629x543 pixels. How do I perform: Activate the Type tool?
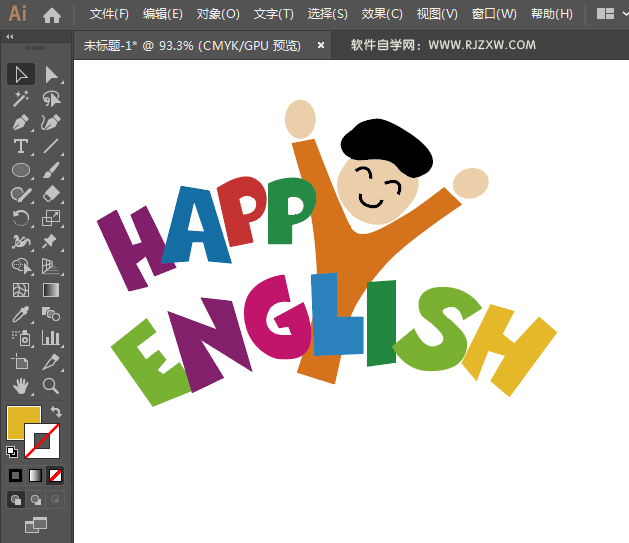20,147
